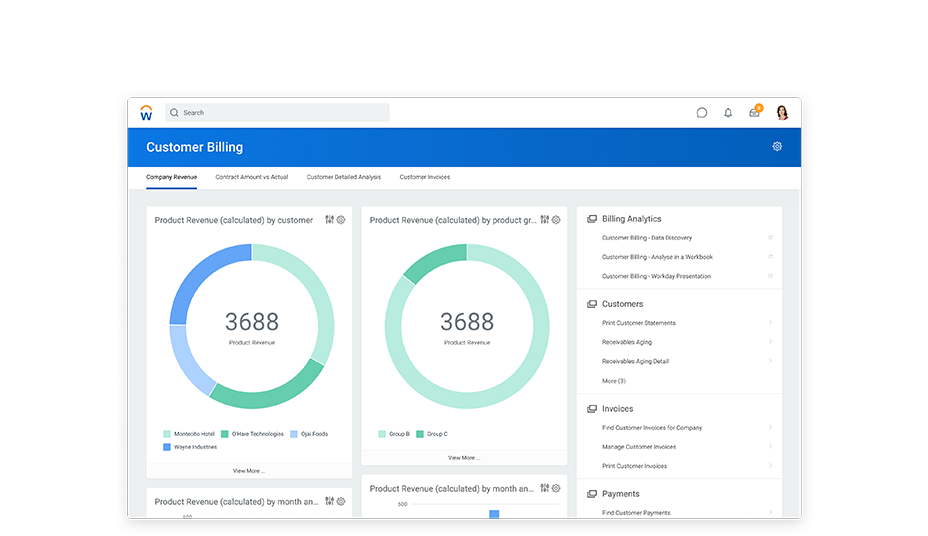Open the inbox icon with orange badge
The image size is (928, 536).
tap(755, 111)
